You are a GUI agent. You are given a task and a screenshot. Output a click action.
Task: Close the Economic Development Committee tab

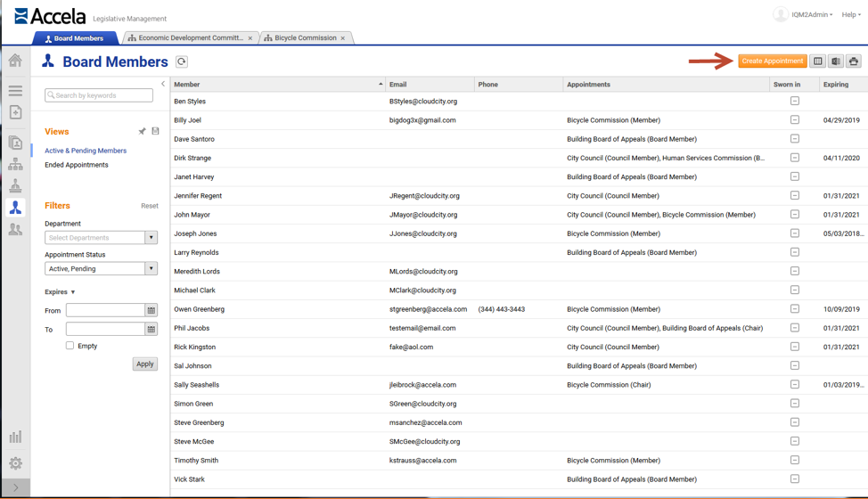pos(250,38)
